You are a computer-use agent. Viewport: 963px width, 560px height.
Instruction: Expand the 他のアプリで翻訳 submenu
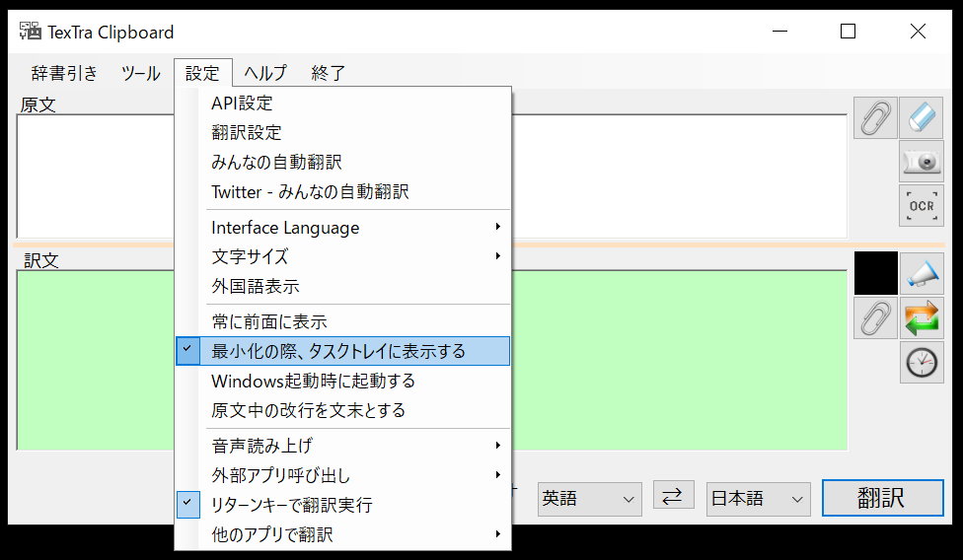click(x=342, y=534)
